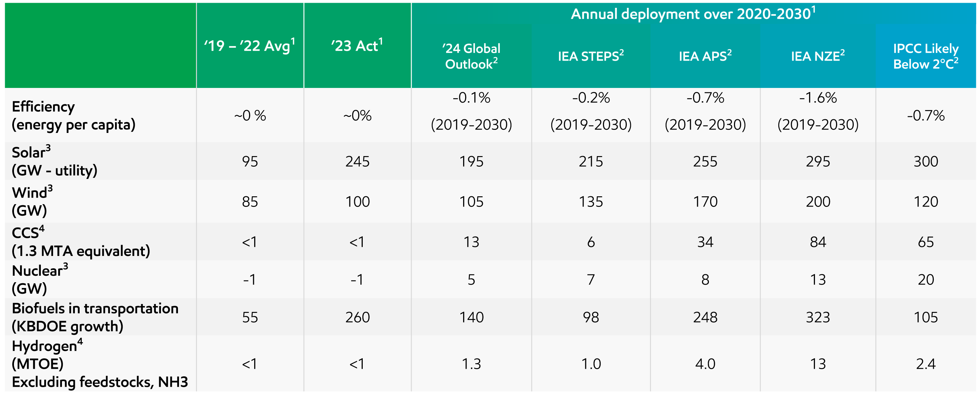The image size is (980, 395).
Task: Click the Solar '23 Act value 245
Action: [357, 162]
